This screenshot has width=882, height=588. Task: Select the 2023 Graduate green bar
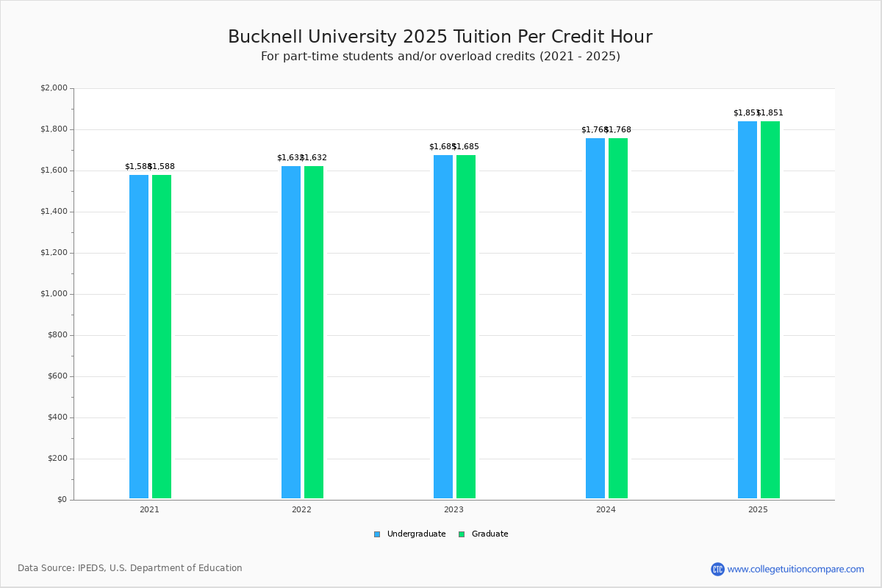coord(466,327)
